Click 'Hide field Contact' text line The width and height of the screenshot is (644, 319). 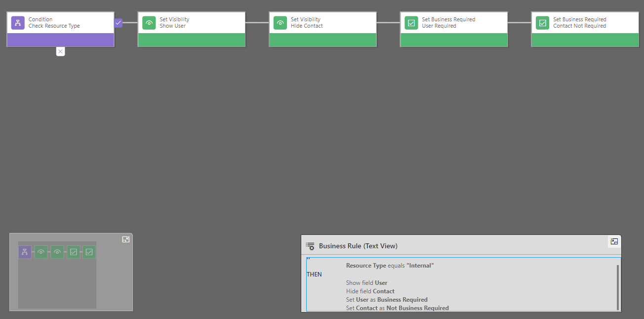coord(370,291)
